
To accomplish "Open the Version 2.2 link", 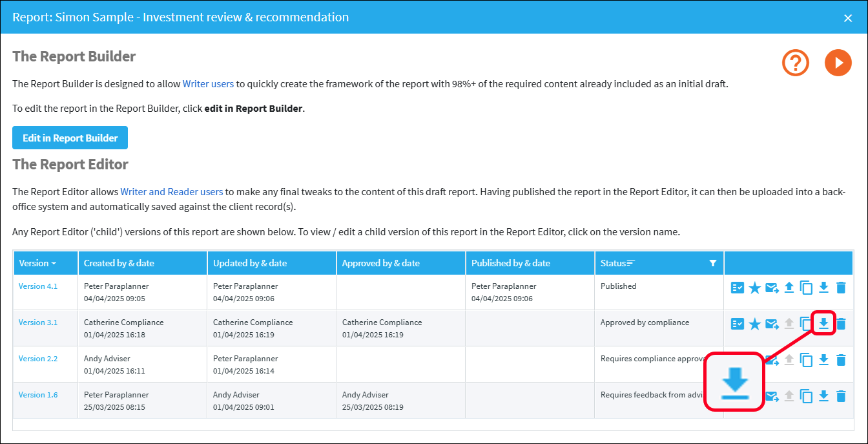I will click(x=38, y=359).
